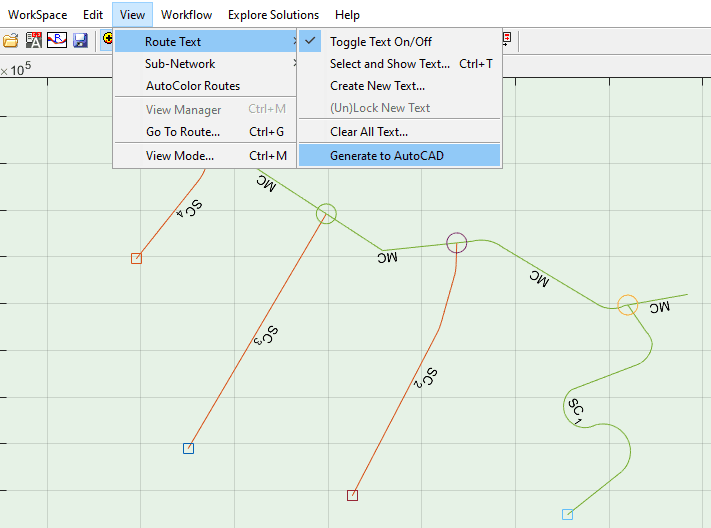Click Create New Text... entry

click(x=377, y=86)
